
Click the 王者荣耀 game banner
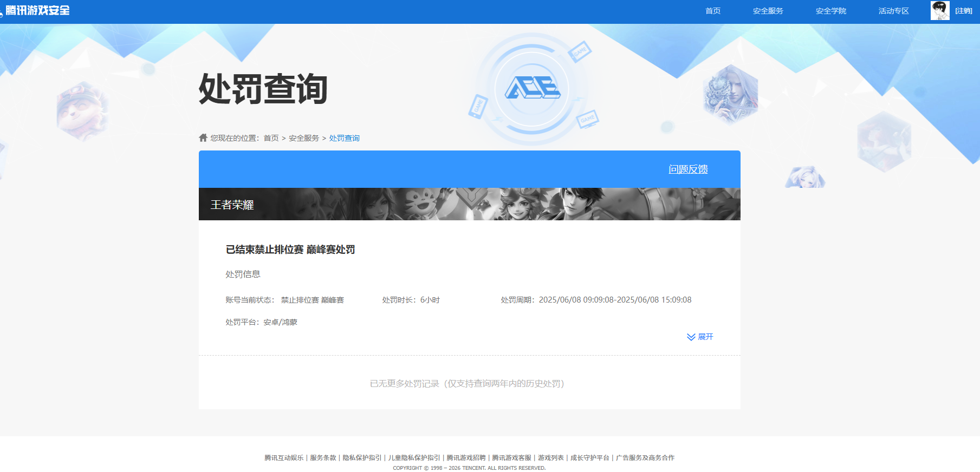tap(469, 204)
